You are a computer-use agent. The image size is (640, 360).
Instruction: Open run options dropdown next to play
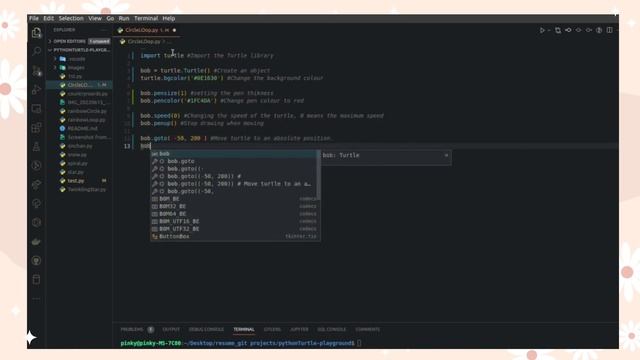coord(549,30)
